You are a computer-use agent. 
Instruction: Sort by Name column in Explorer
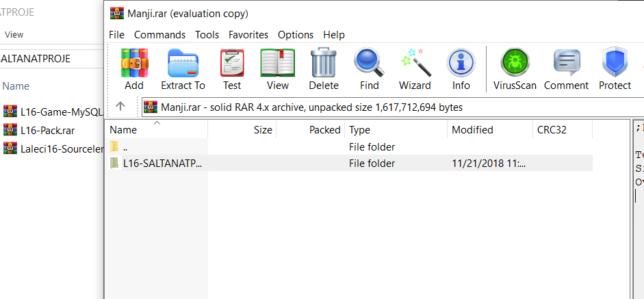click(x=16, y=86)
